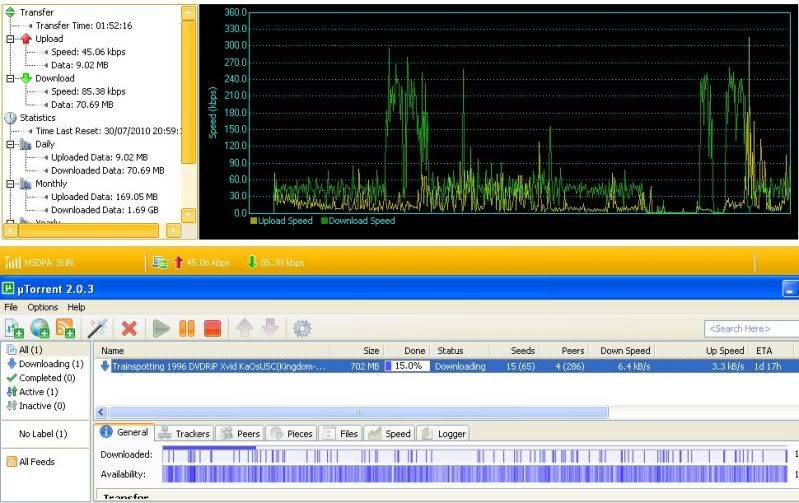Viewport: 799px width, 503px height.
Task: Switch to the Trackers tab
Action: point(185,433)
